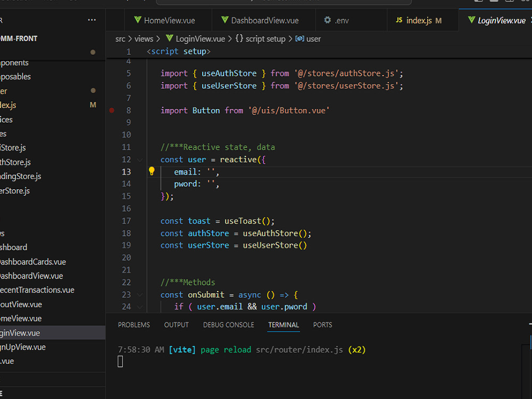The height and width of the screenshot is (399, 532).
Task: Click the script setup breadcrumb segment
Action: [x=265, y=39]
